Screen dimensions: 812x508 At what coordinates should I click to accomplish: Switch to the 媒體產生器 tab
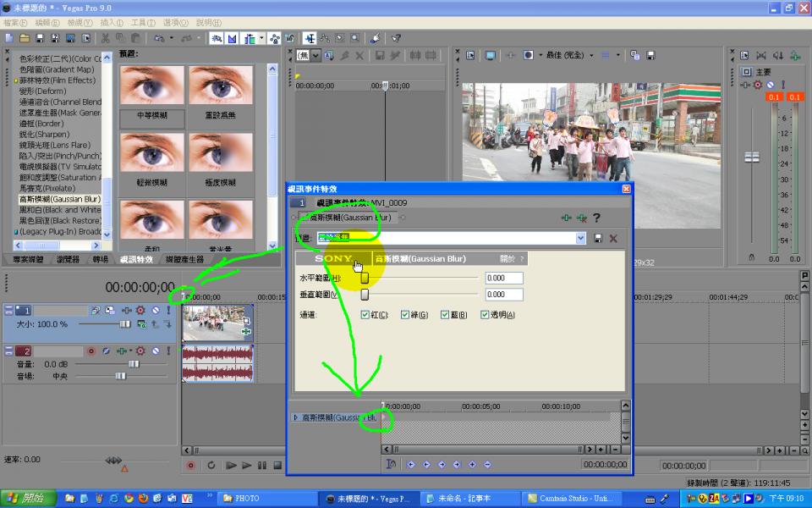pyautogui.click(x=184, y=260)
